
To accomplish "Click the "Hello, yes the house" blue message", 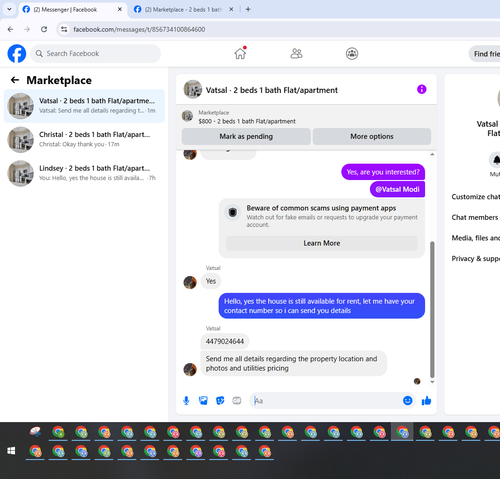I will pos(322,306).
